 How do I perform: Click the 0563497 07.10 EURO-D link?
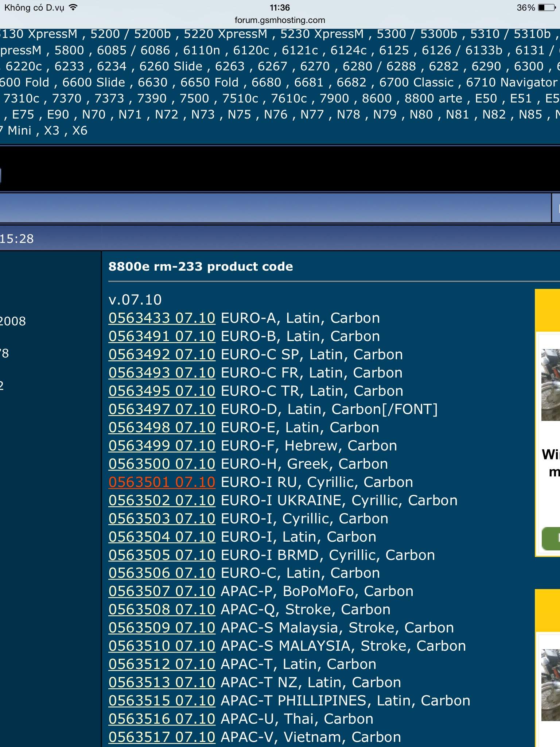(162, 409)
